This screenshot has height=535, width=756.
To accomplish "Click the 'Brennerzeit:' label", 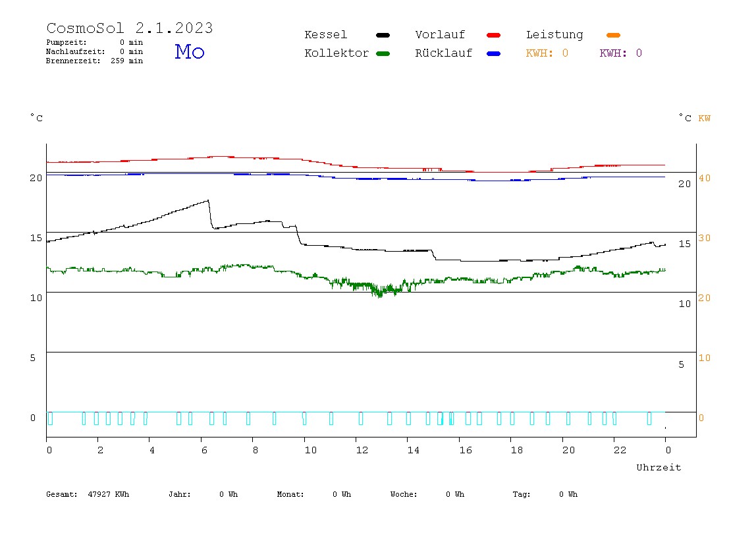I will tap(73, 61).
